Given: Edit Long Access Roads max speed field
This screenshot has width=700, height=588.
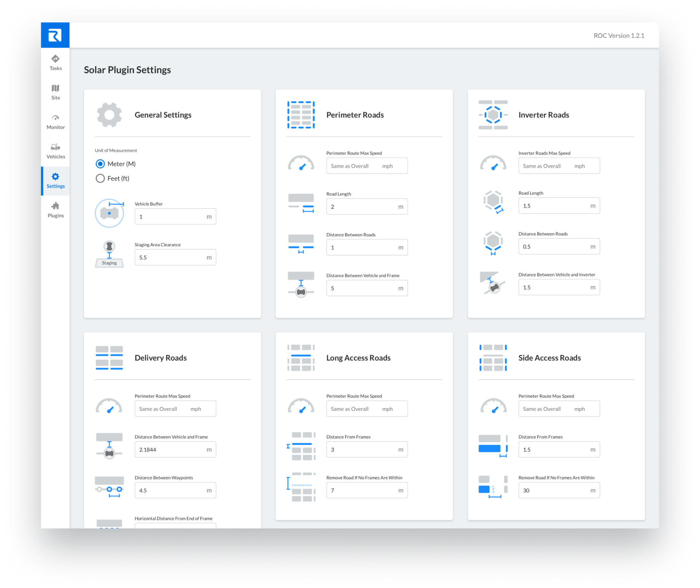Looking at the screenshot, I should tap(367, 409).
